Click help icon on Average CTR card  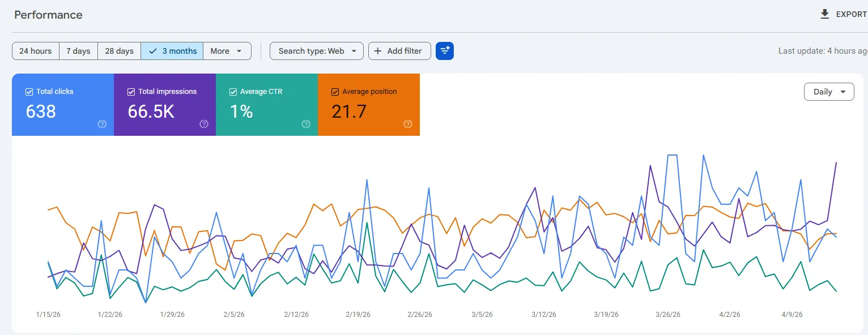pos(306,124)
